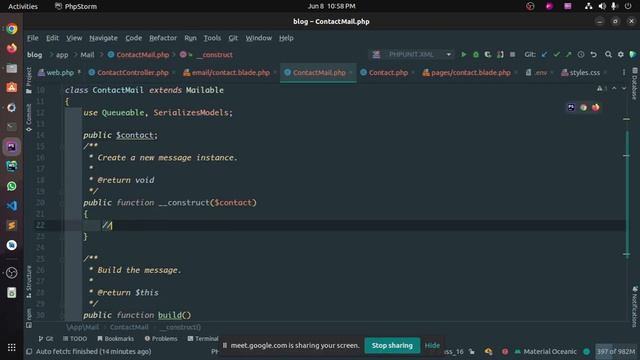Go to next highlighted error arrow

click(x=624, y=89)
